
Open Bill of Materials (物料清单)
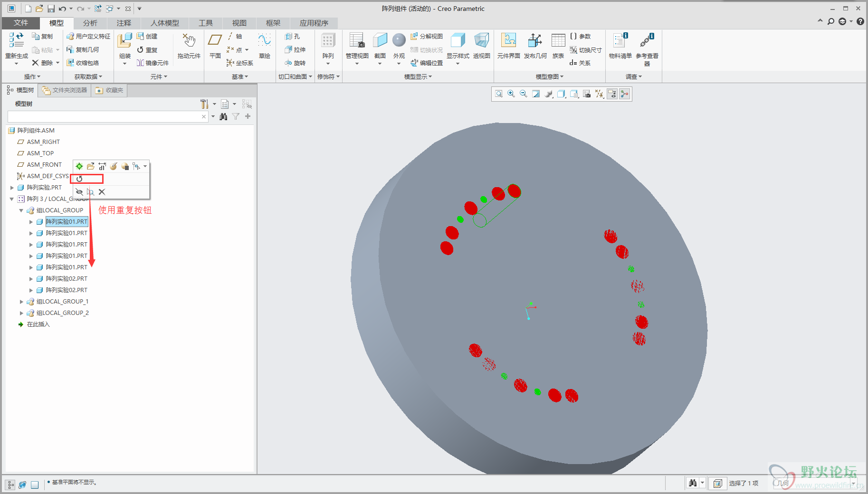(620, 40)
